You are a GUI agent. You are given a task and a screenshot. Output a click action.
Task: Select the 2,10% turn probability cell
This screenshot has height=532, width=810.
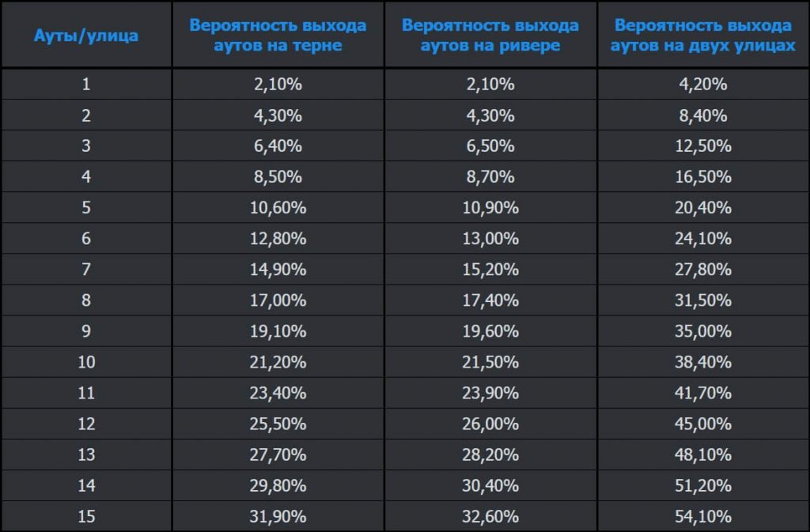pos(278,85)
